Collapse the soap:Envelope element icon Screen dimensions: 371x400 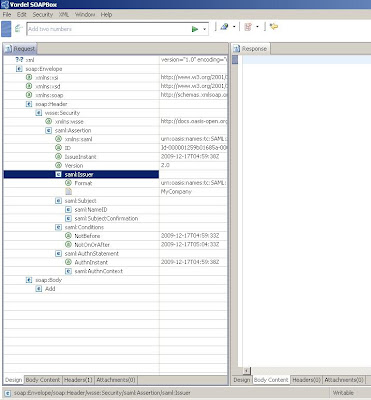(x=19, y=69)
